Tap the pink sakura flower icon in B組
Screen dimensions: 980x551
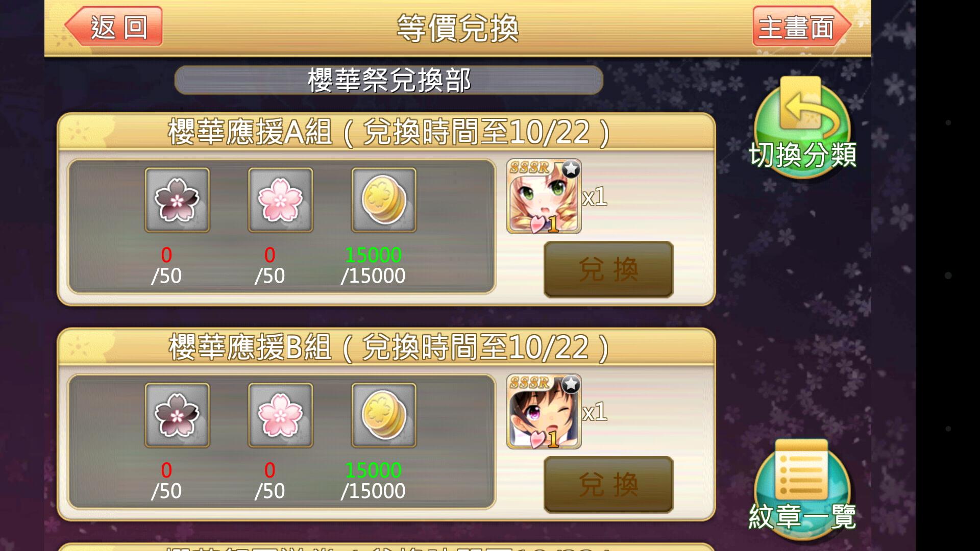pyautogui.click(x=280, y=415)
